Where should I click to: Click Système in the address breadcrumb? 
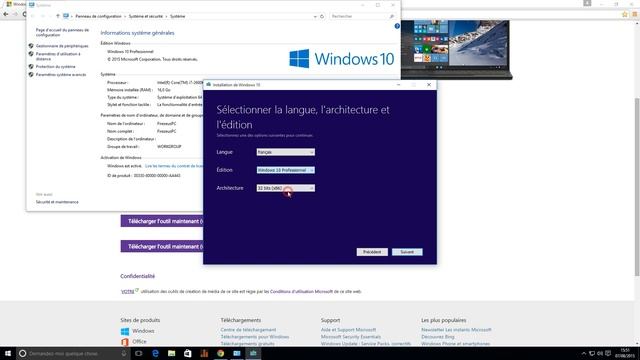(x=178, y=16)
